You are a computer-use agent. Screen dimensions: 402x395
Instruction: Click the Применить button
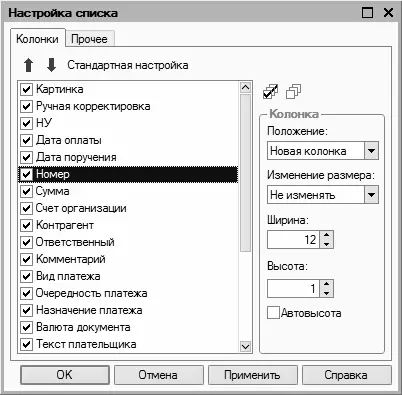tap(253, 375)
